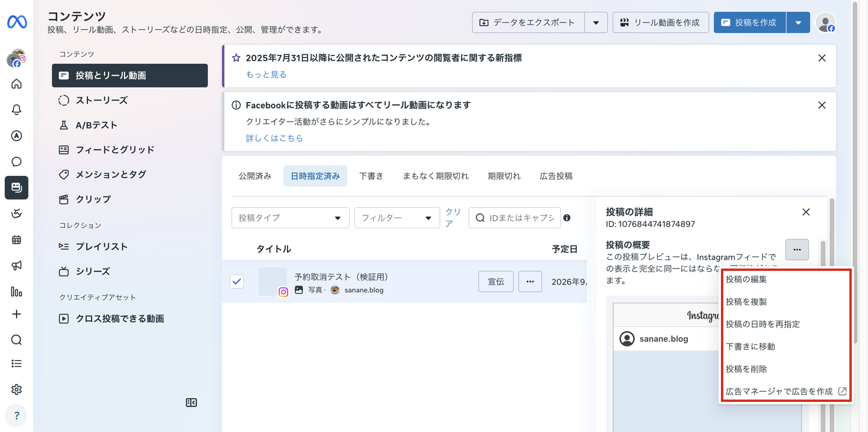Switch to the 広告投稿 tab
The width and height of the screenshot is (868, 432).
[556, 176]
